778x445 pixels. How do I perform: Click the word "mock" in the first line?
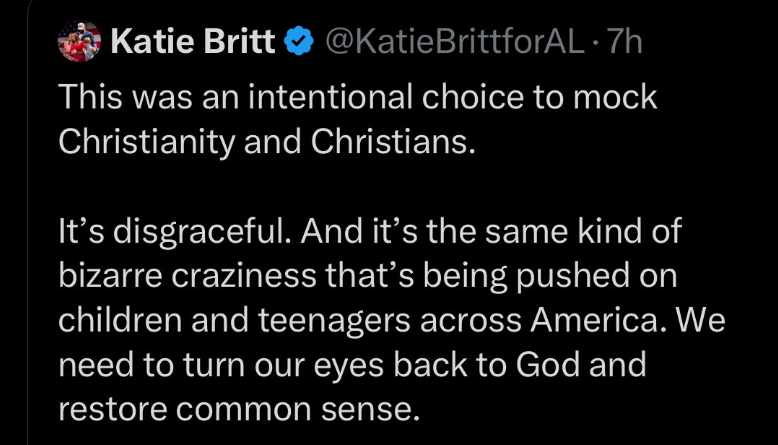(615, 97)
